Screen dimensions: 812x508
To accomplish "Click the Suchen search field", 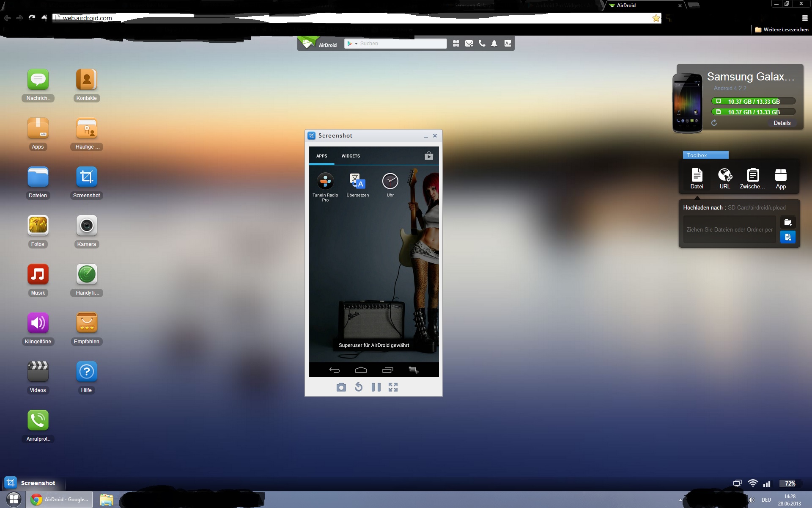I will tap(401, 44).
